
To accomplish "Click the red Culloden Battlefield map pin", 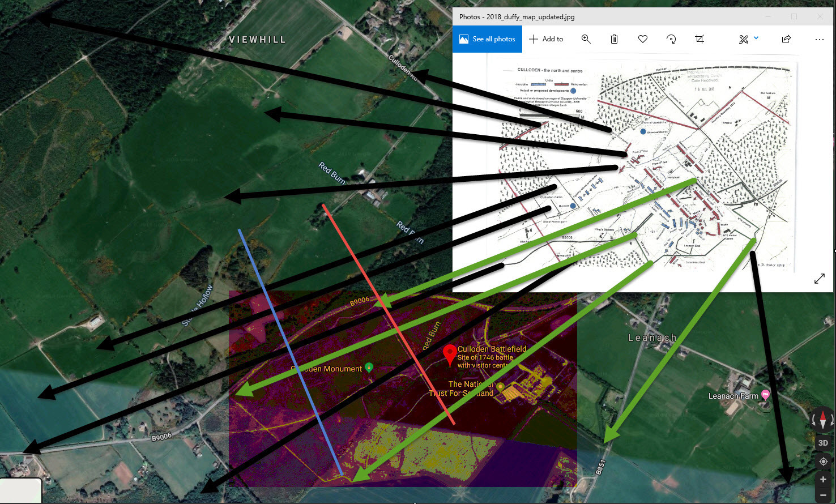I will pos(450,354).
